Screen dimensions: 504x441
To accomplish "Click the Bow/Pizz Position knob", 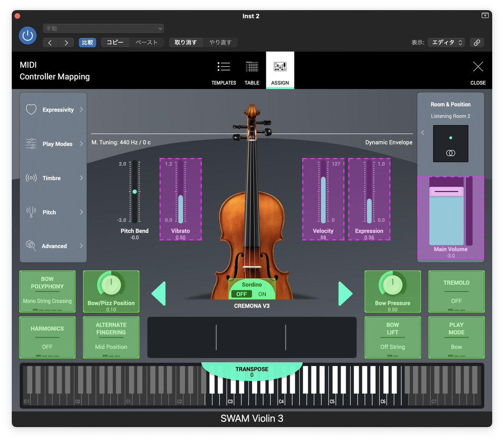I will (111, 284).
